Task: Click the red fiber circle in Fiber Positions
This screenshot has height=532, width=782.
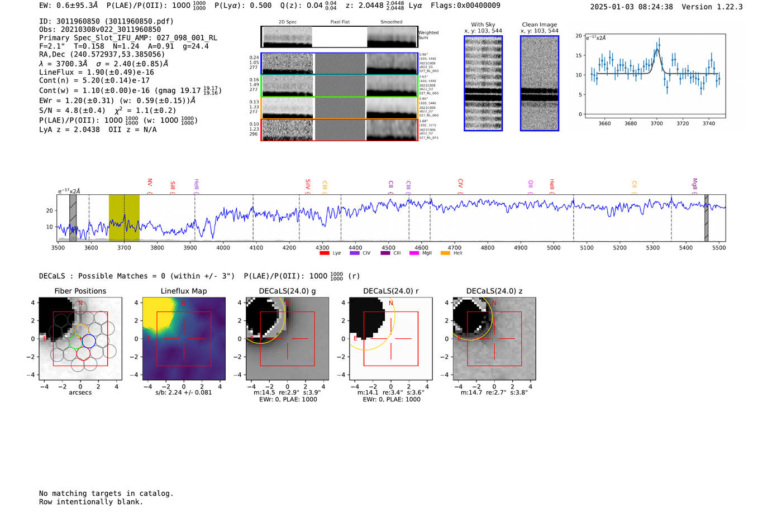Action: [83, 353]
